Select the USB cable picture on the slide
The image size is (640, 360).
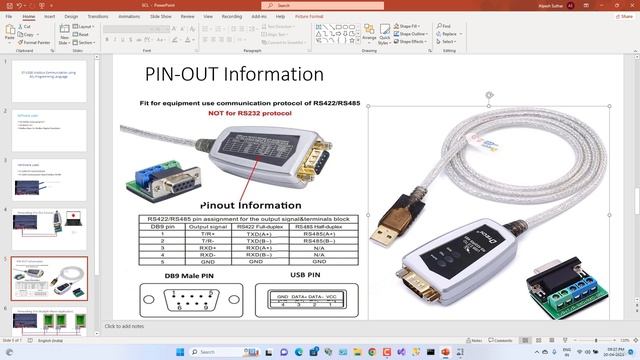[489, 213]
